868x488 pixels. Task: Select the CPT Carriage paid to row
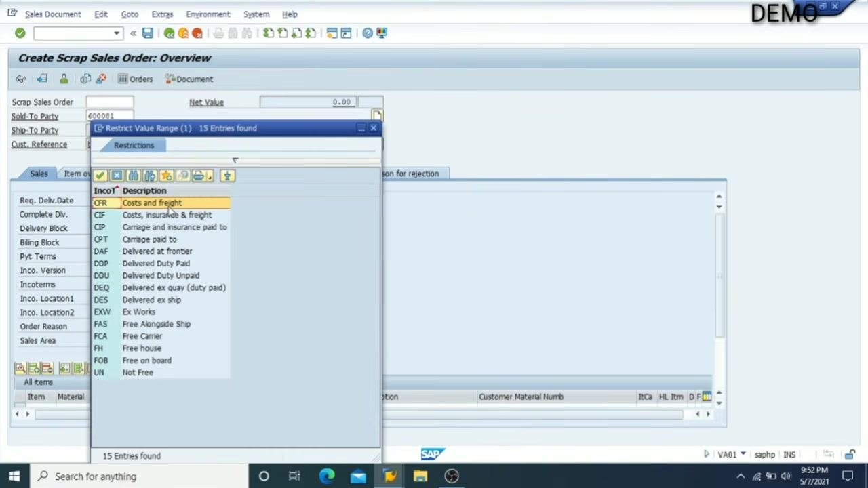coord(161,239)
